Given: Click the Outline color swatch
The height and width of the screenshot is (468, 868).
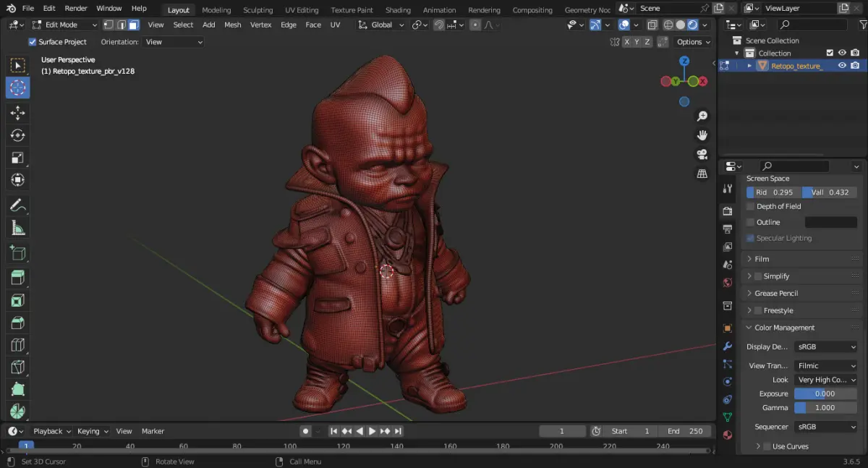Looking at the screenshot, I should point(831,222).
